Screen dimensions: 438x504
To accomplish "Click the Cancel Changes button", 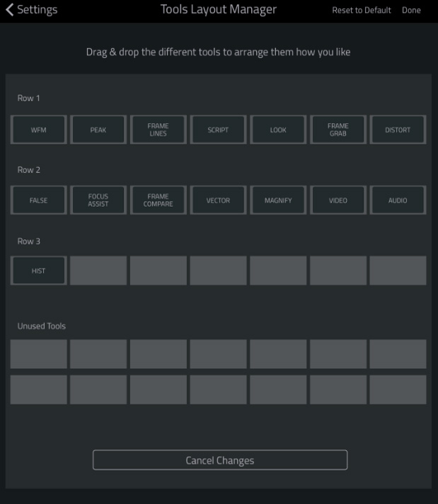I will coord(220,460).
